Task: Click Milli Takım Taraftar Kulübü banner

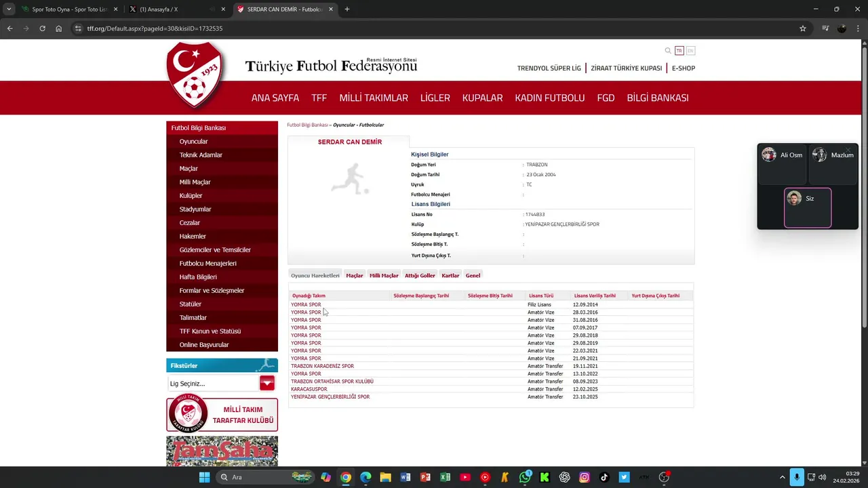Action: click(222, 415)
